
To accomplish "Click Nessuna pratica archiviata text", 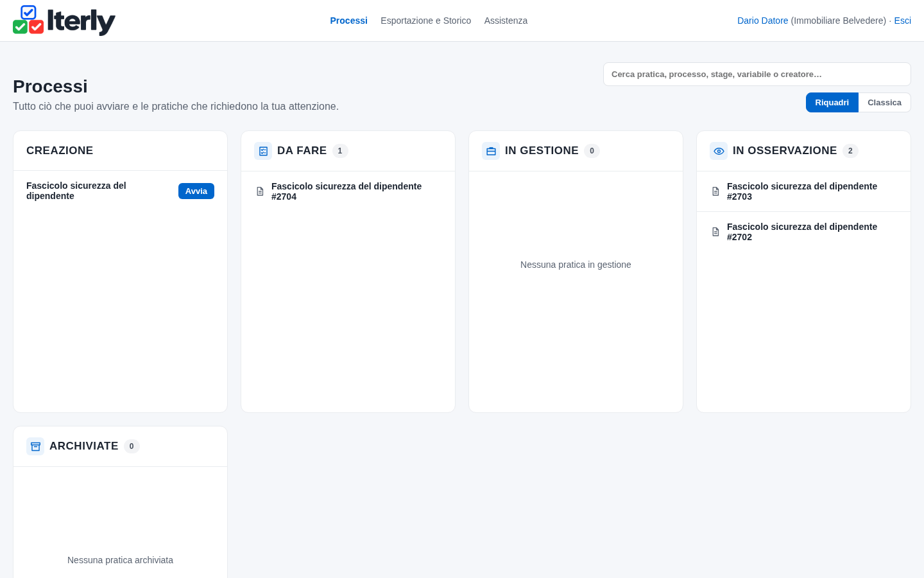I will pyautogui.click(x=120, y=560).
